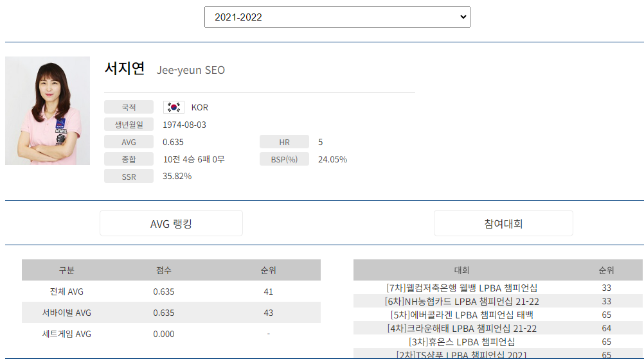
Task: Click [6차]NH농협카드 LPBA 챔피언십 21-22 row
Action: [498, 301]
